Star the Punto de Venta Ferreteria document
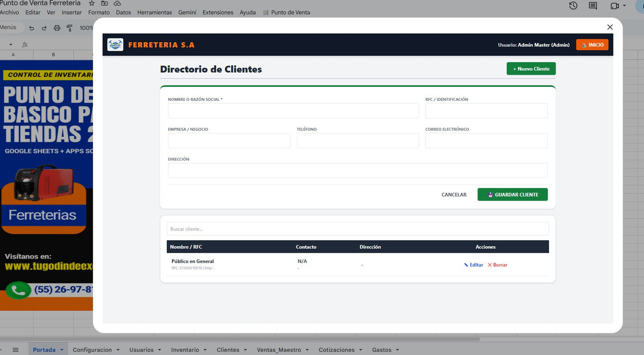The width and height of the screenshot is (644, 355). (x=92, y=3)
